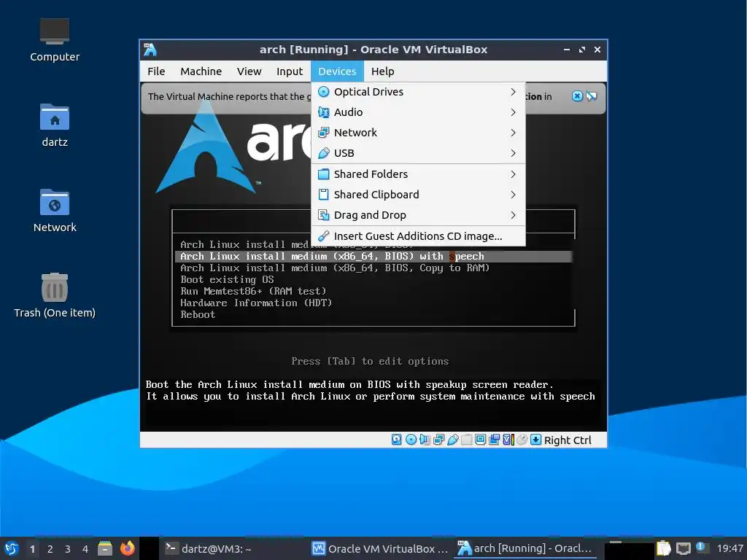The image size is (747, 560).
Task: Open the Computer desktop icon
Action: click(x=55, y=40)
